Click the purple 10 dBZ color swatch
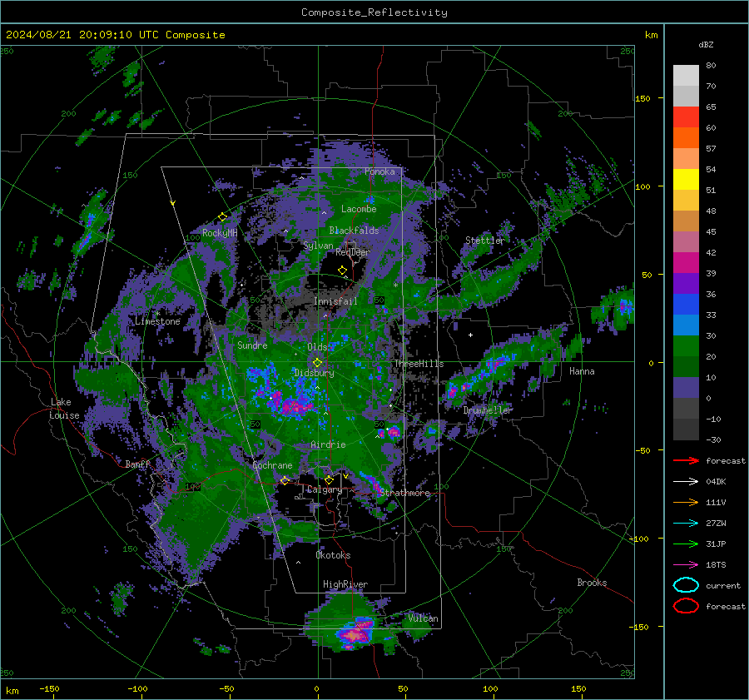 pyautogui.click(x=686, y=388)
